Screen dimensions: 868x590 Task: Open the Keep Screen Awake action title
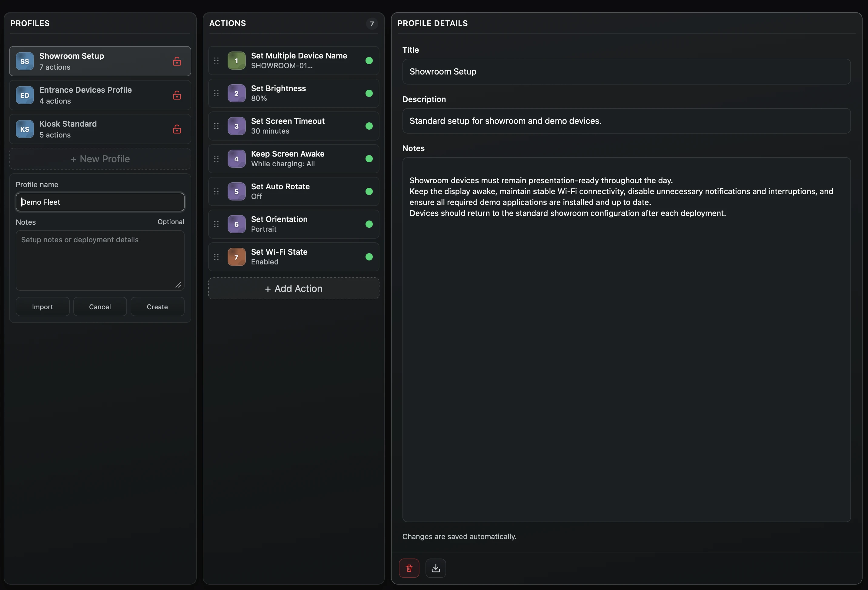288,154
